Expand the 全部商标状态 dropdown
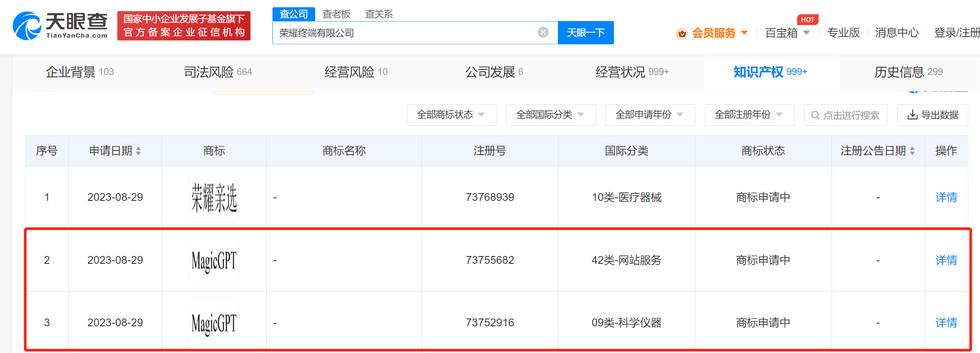Screen dimensions: 980x353 (451, 115)
